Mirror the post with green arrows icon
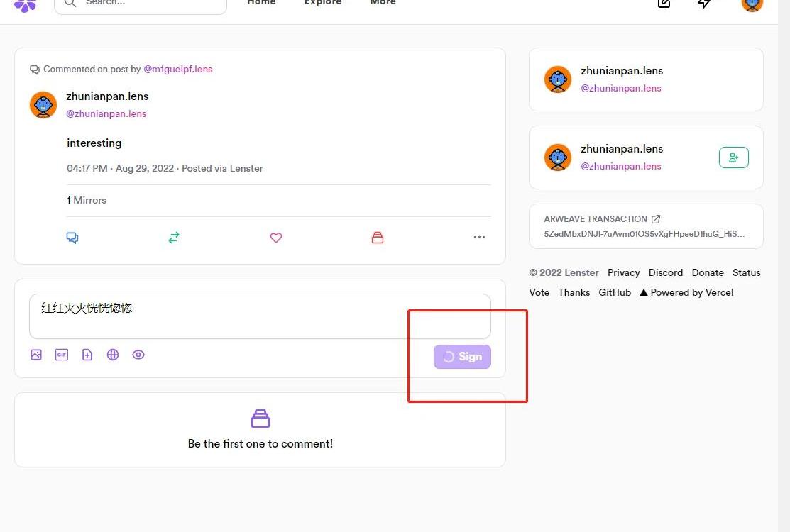 (x=174, y=238)
